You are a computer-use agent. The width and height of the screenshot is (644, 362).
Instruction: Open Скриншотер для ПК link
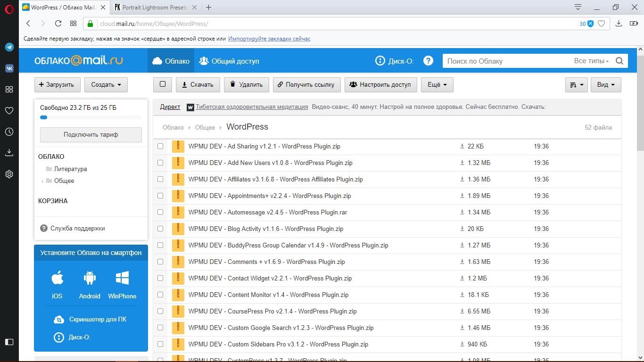pos(91,319)
